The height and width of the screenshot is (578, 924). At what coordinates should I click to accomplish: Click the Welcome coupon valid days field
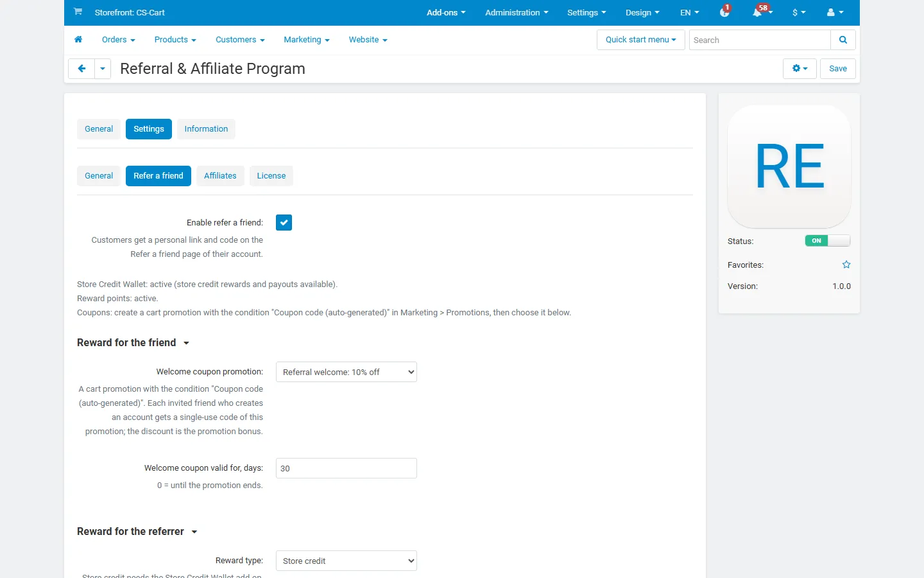coord(346,468)
